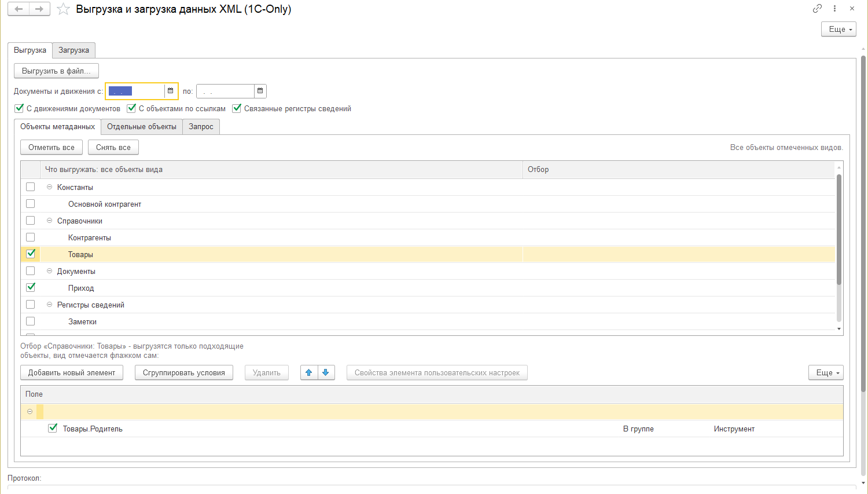Uncheck the Приход document checkbox

[x=31, y=287]
